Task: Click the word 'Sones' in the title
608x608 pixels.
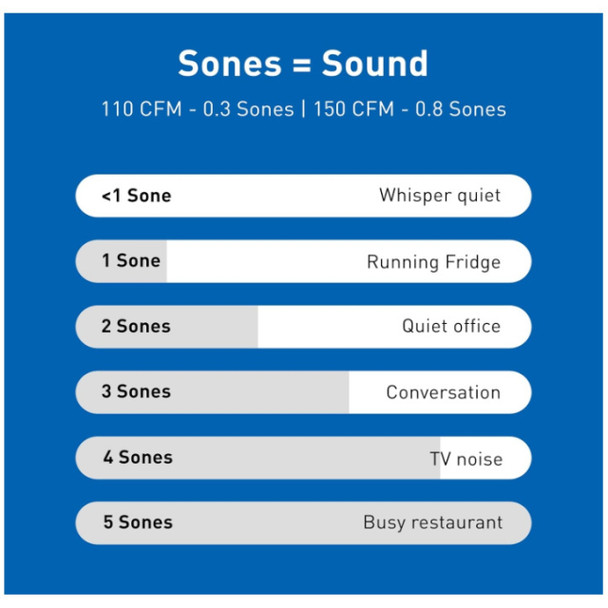Action: tap(230, 63)
